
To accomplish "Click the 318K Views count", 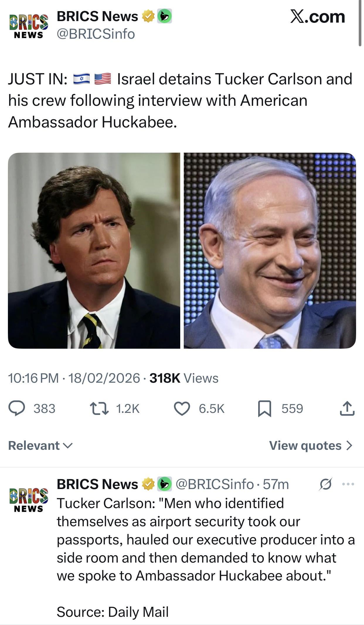I will click(x=184, y=378).
